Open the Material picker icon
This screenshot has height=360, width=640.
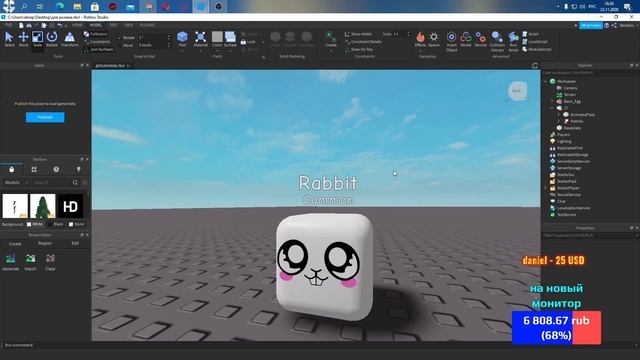coord(200,37)
